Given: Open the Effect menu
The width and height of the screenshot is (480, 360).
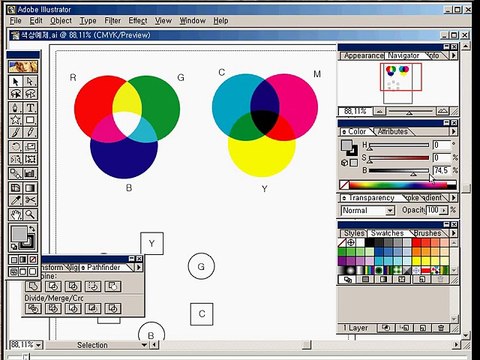Looking at the screenshot, I should pos(138,21).
